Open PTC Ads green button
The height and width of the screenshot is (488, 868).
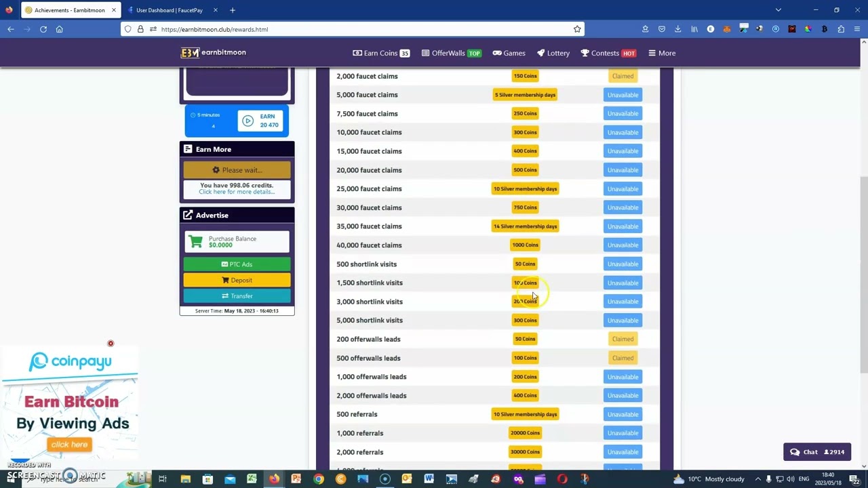pos(237,264)
